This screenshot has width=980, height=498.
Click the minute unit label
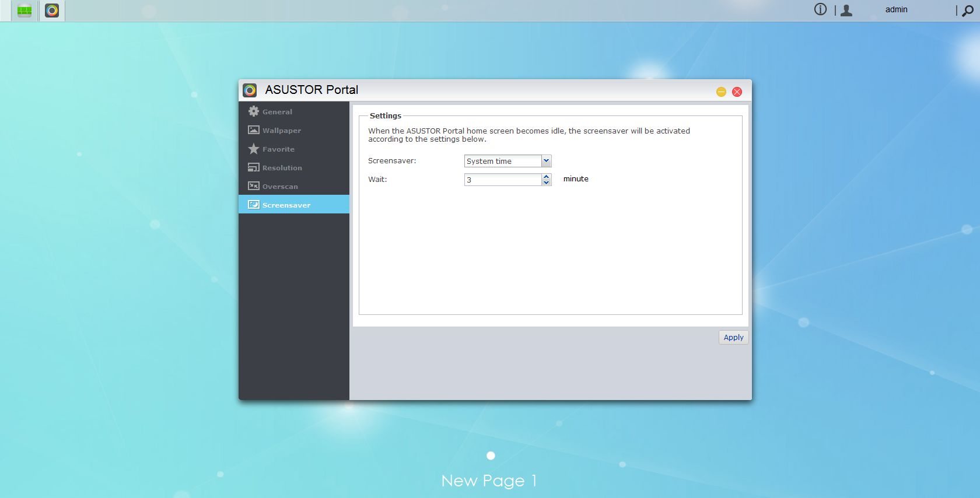(x=576, y=179)
